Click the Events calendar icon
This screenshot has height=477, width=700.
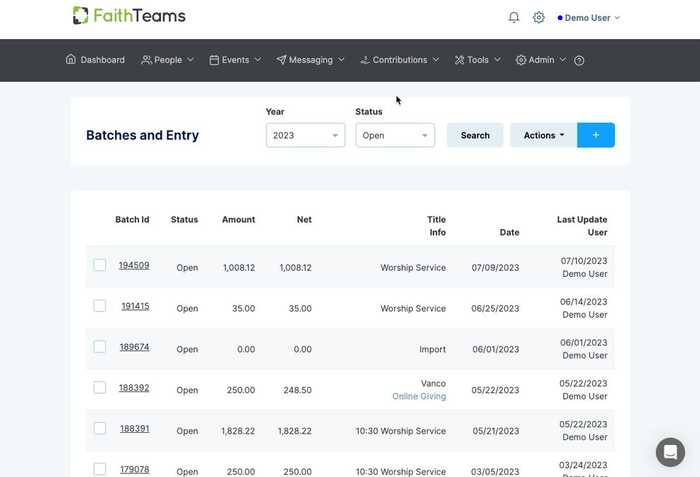[214, 60]
